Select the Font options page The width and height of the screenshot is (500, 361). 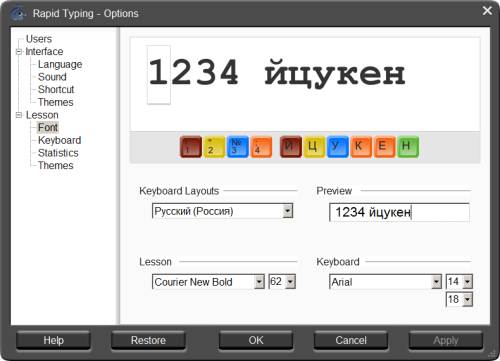coord(48,127)
